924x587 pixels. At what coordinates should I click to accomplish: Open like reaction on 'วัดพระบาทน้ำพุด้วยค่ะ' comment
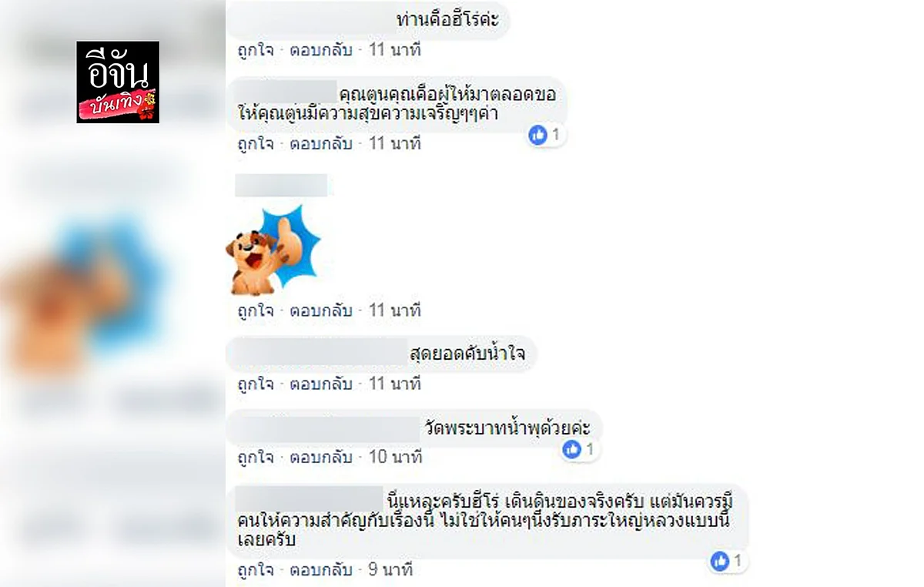tap(579, 449)
